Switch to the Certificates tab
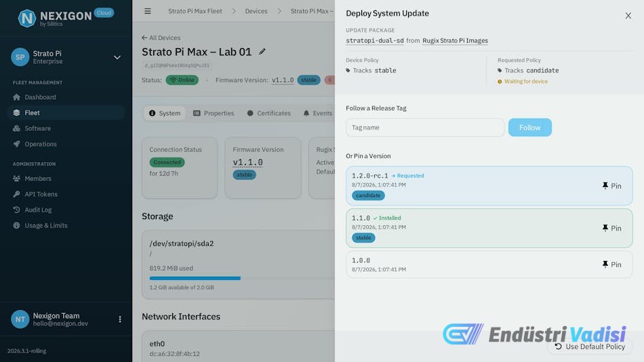The image size is (644, 362). point(269,113)
